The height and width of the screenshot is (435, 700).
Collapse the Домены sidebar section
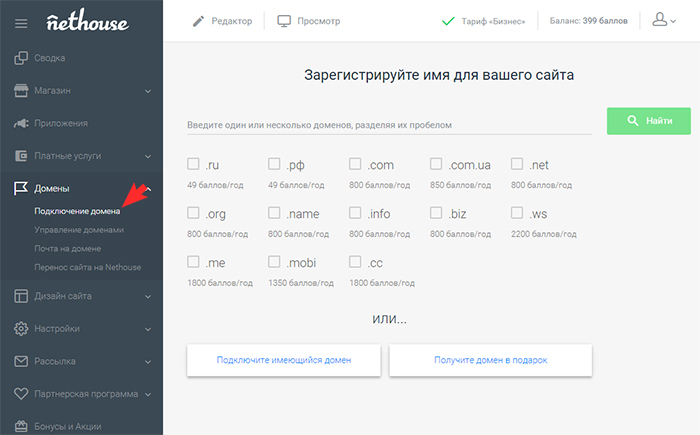point(148,188)
